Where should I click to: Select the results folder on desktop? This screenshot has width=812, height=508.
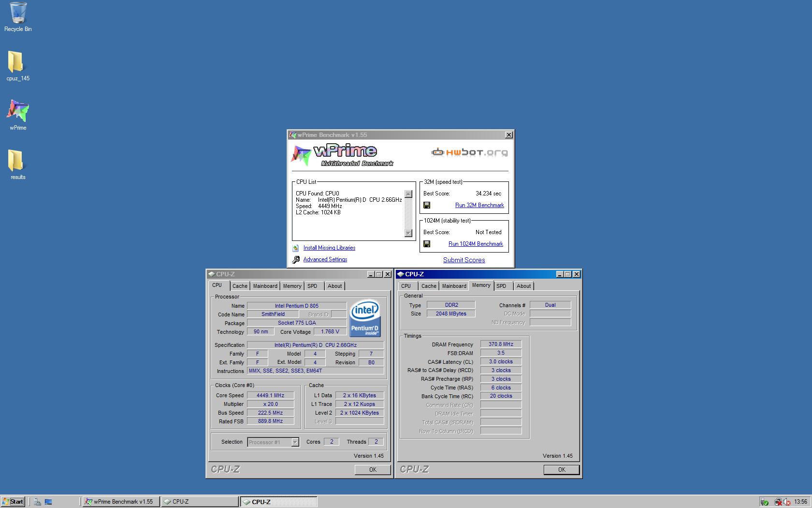click(18, 164)
